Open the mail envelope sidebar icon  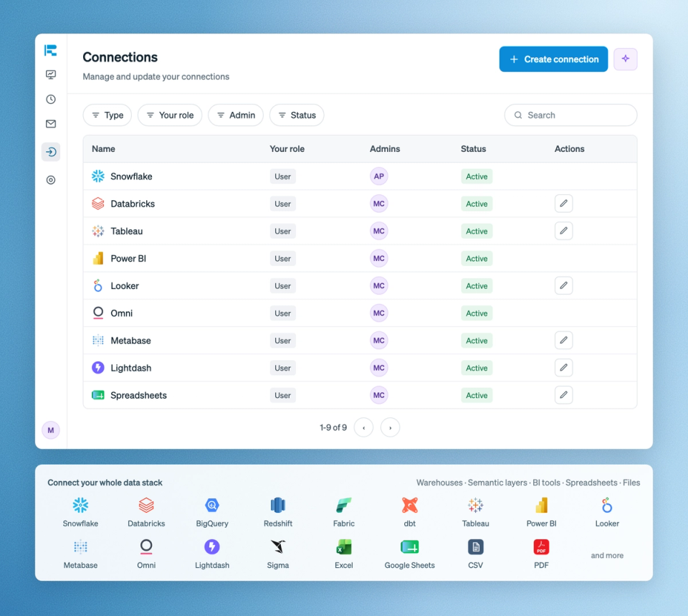click(x=51, y=124)
